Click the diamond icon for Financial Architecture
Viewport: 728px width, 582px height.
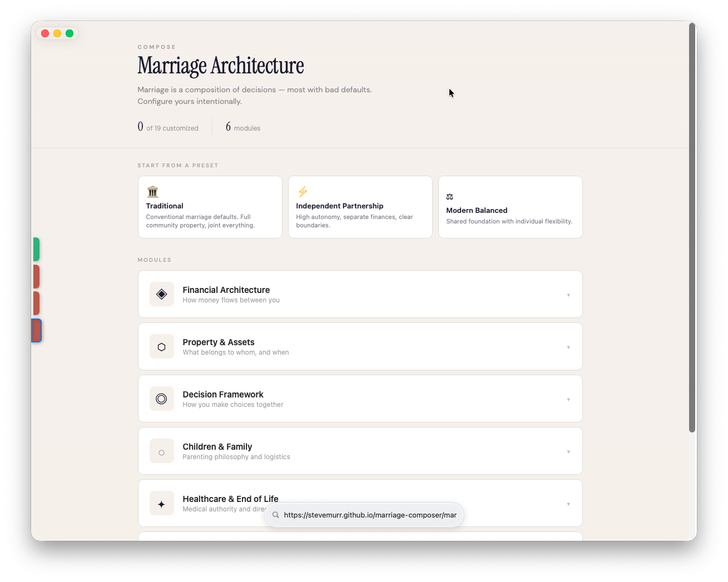tap(161, 294)
